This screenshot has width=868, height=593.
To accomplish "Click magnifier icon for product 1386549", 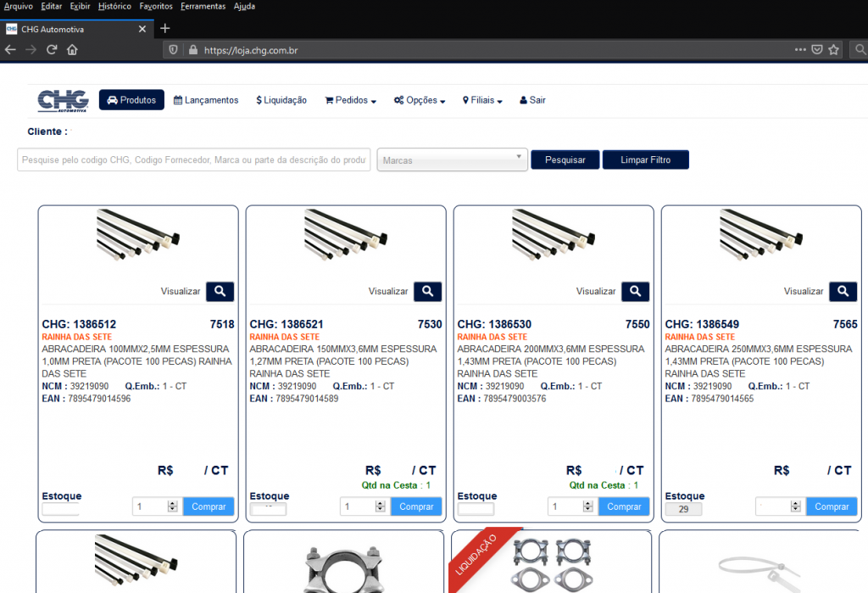I will [843, 291].
